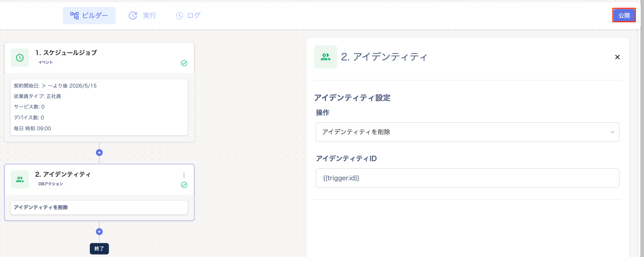Add a step before 終了 with plus
Image resolution: width=644 pixels, height=257 pixels.
(x=99, y=232)
